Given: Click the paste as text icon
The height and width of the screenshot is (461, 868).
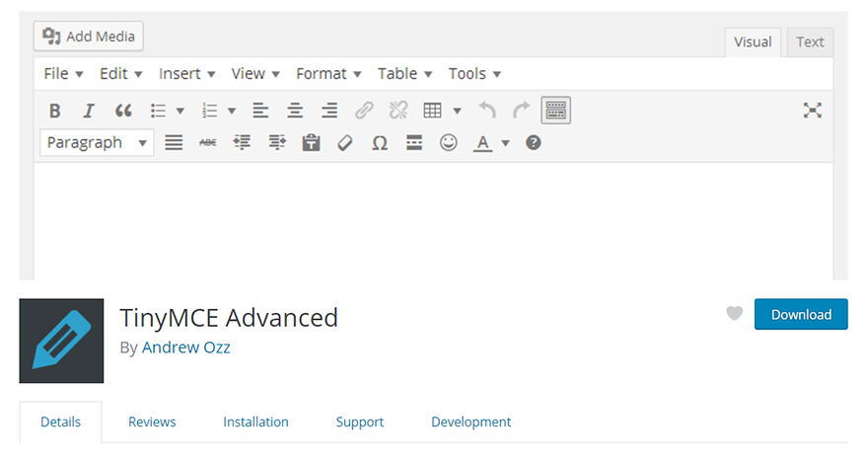Looking at the screenshot, I should [x=311, y=143].
